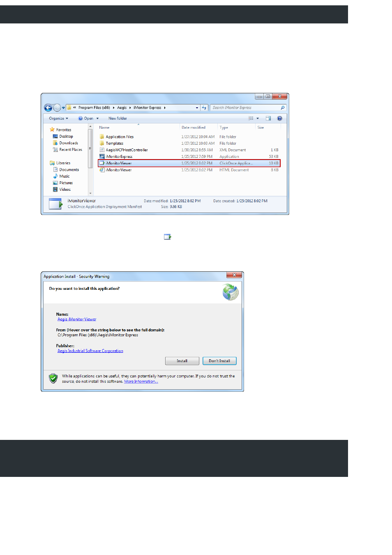Click the Open toolbar button
This screenshot has width=392, height=555.
(x=85, y=118)
